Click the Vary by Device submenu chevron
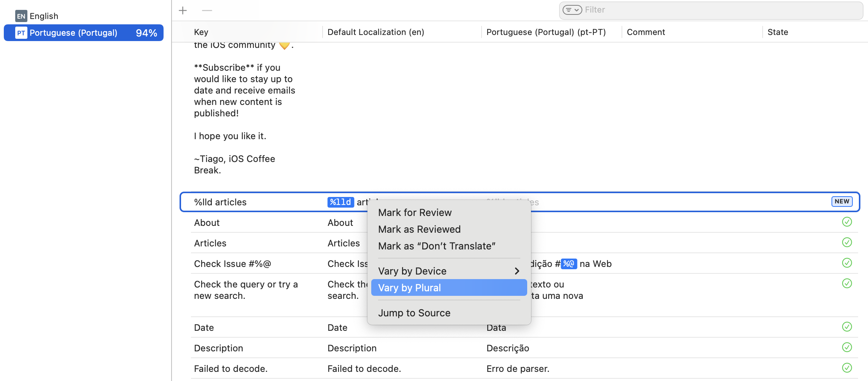This screenshot has width=868, height=381. 517,271
